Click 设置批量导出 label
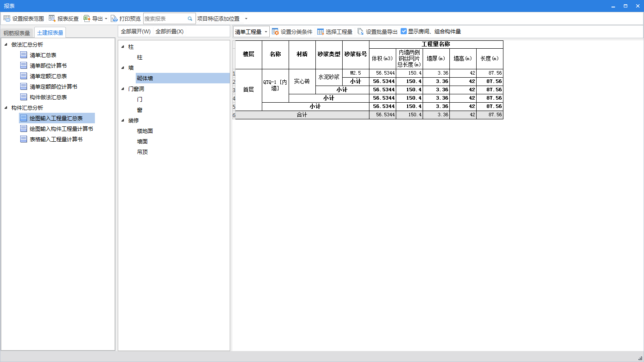644x362 pixels. pyautogui.click(x=382, y=32)
